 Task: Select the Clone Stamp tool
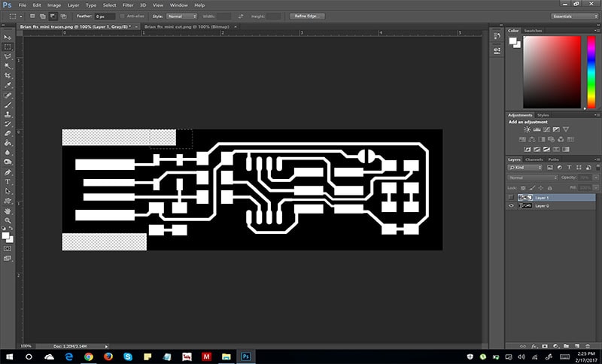pos(8,114)
